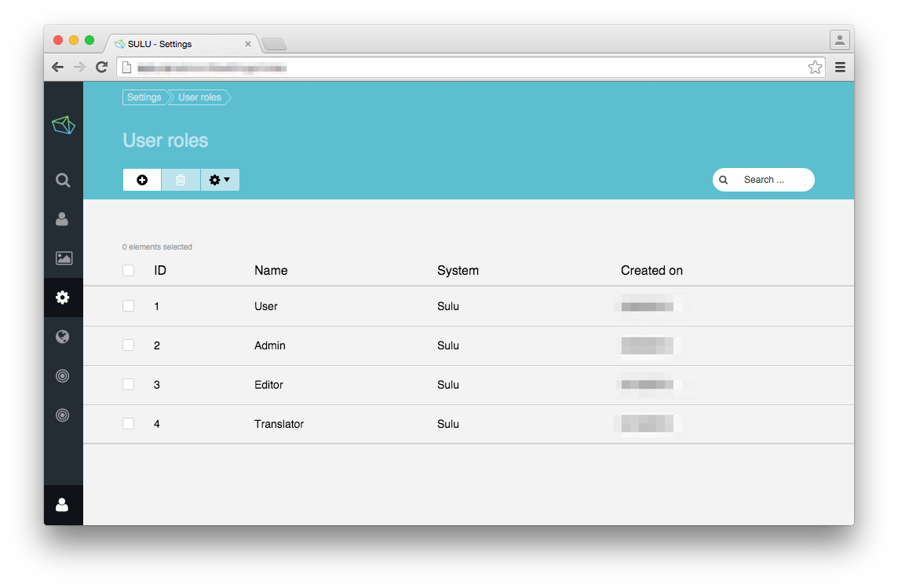Sort by the Created on column header

pyautogui.click(x=652, y=270)
